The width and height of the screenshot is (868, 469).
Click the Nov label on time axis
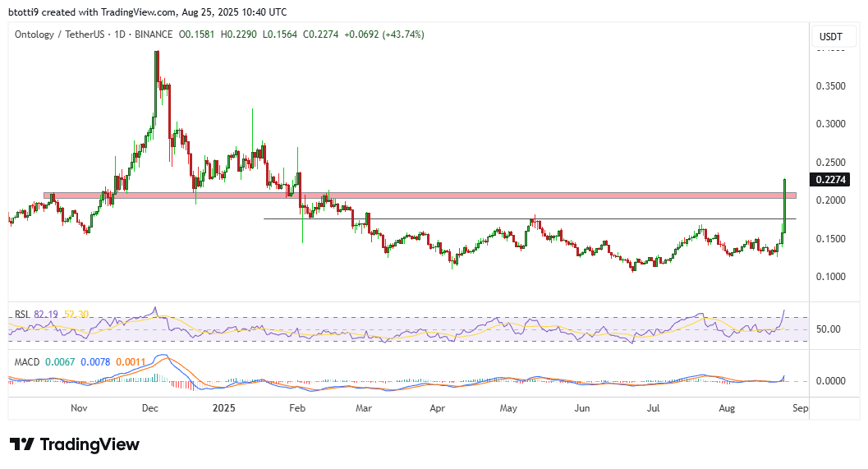[79, 407]
